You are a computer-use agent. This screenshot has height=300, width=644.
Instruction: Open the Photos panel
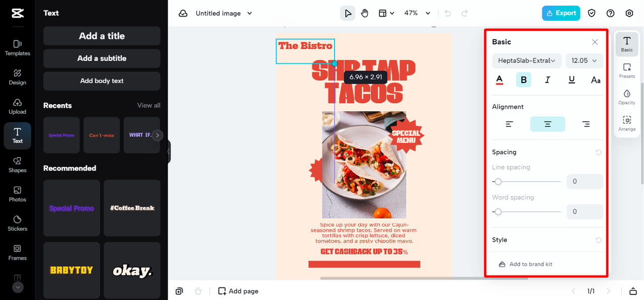click(18, 194)
